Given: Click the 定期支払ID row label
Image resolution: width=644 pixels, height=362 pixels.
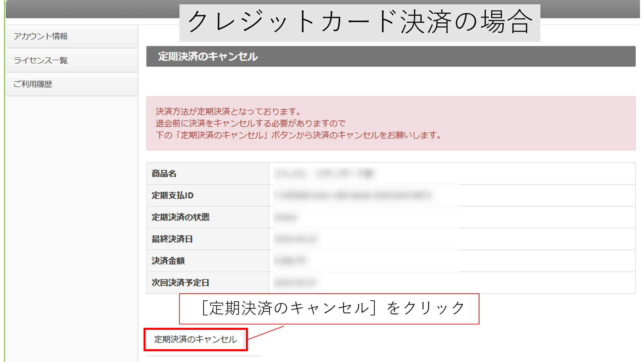Looking at the screenshot, I should (x=172, y=195).
